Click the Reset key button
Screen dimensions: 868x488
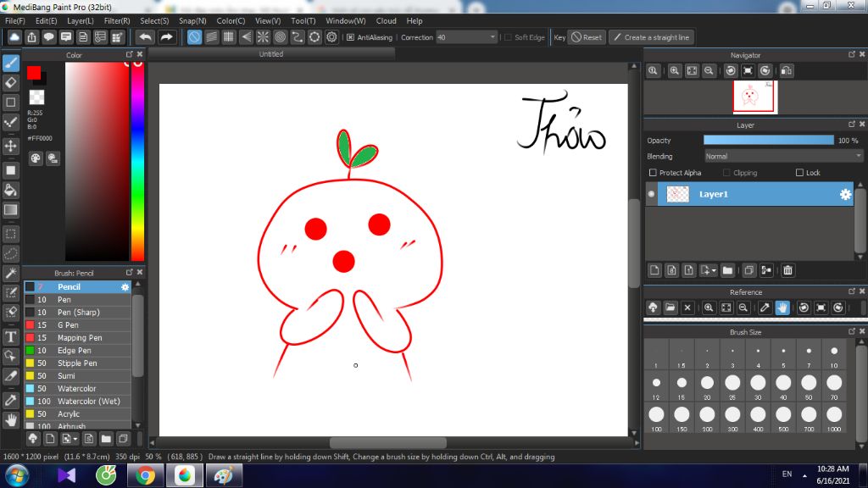click(587, 37)
